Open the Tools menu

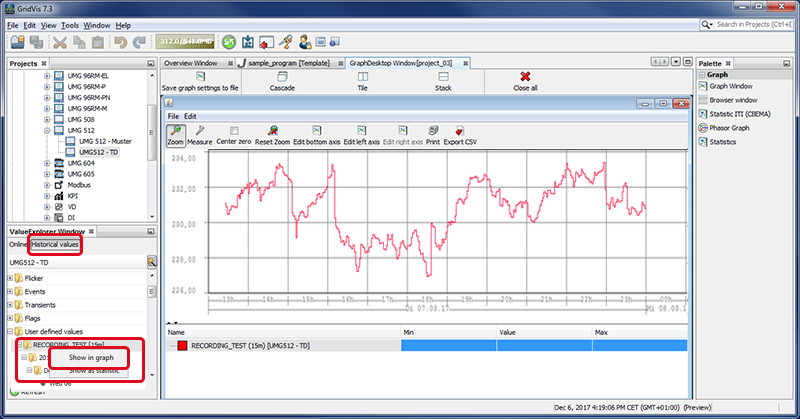pos(70,24)
